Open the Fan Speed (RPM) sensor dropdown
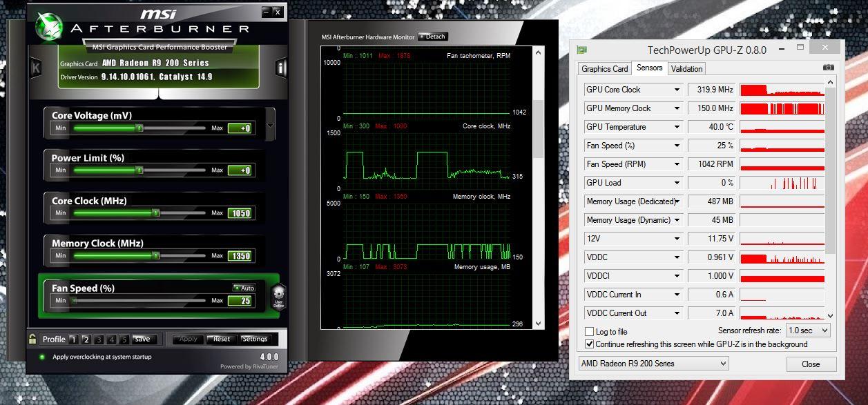The image size is (868, 405). click(677, 164)
